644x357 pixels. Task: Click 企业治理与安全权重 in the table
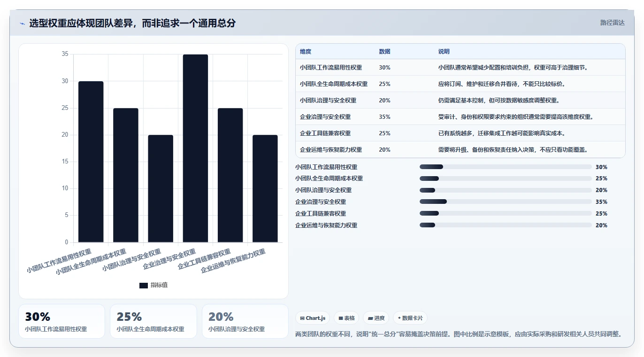point(325,117)
